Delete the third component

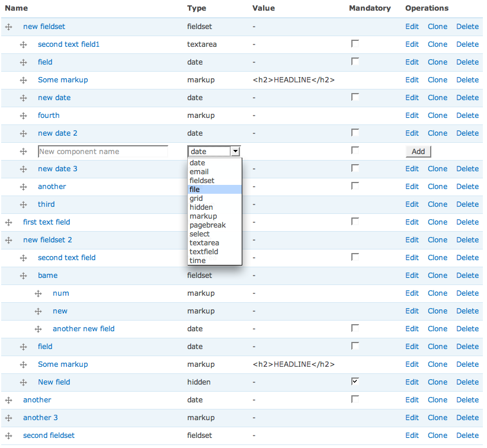[x=467, y=204]
